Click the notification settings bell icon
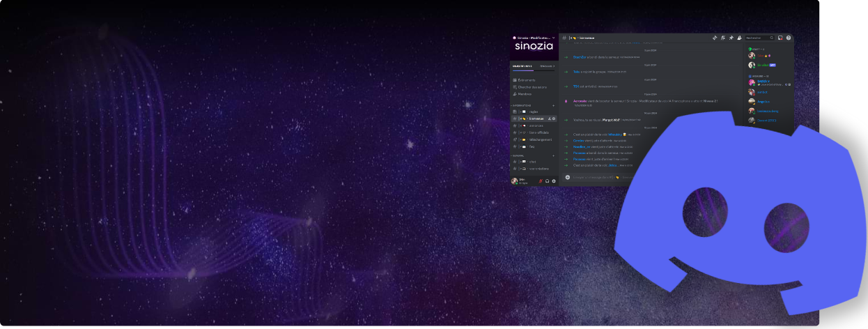 pyautogui.click(x=722, y=38)
